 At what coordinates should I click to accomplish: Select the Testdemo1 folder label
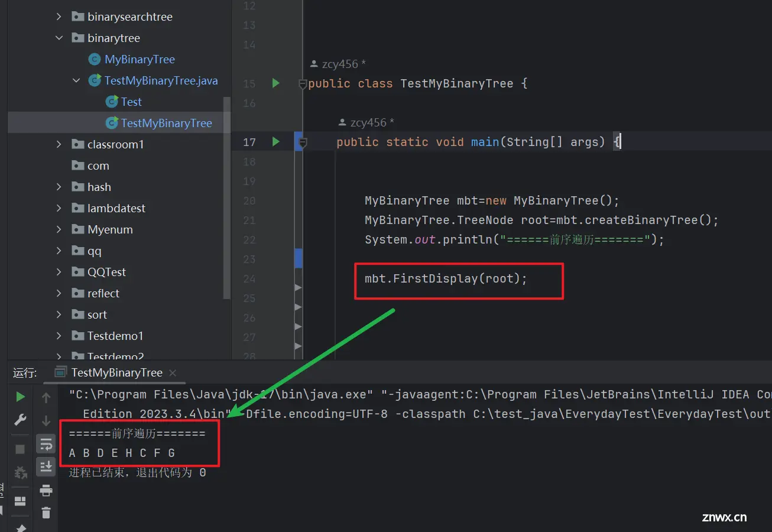coord(115,336)
